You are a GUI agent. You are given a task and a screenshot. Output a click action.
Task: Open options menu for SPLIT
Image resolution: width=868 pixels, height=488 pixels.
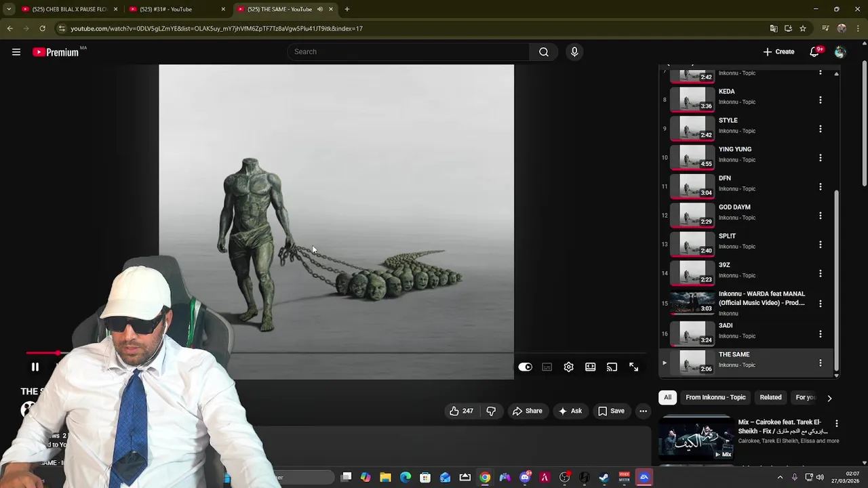click(821, 245)
